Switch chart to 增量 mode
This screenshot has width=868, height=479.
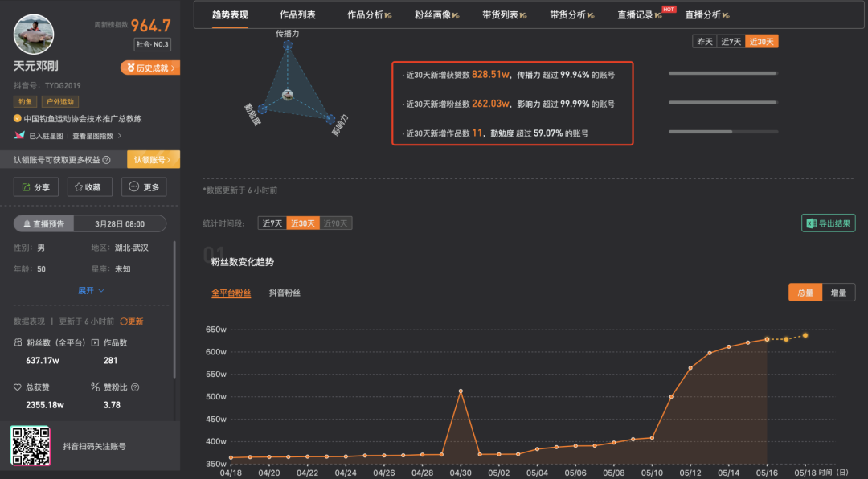click(x=838, y=293)
